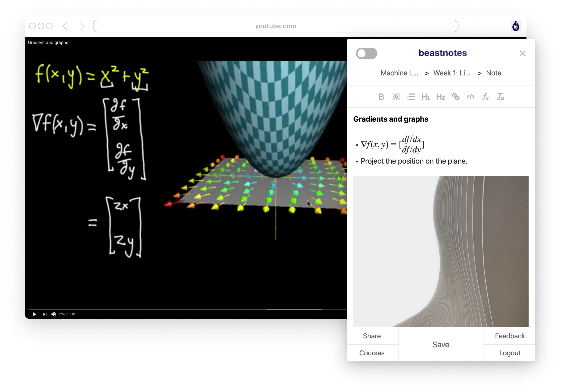Seek within the video progress bar
This screenshot has height=392, width=561.
[186, 309]
